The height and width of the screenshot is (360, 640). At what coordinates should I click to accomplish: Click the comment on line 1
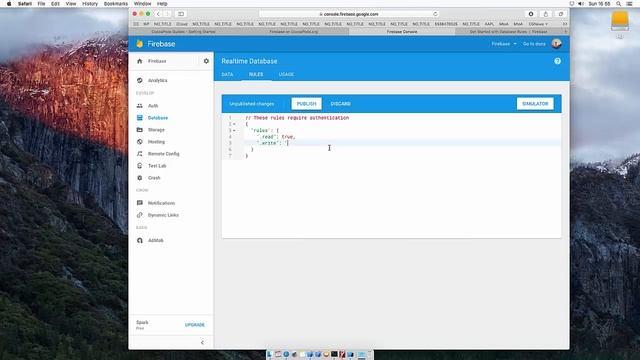297,118
